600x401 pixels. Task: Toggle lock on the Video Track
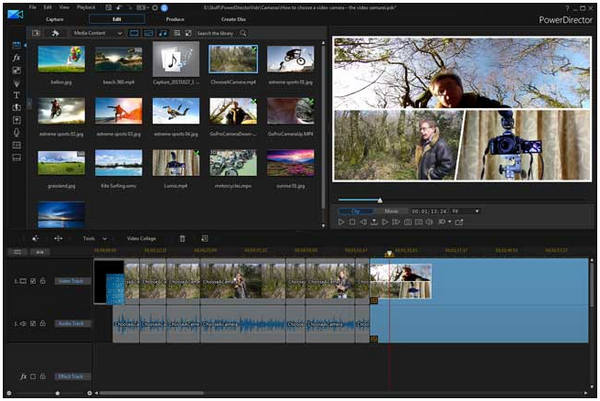(x=43, y=282)
